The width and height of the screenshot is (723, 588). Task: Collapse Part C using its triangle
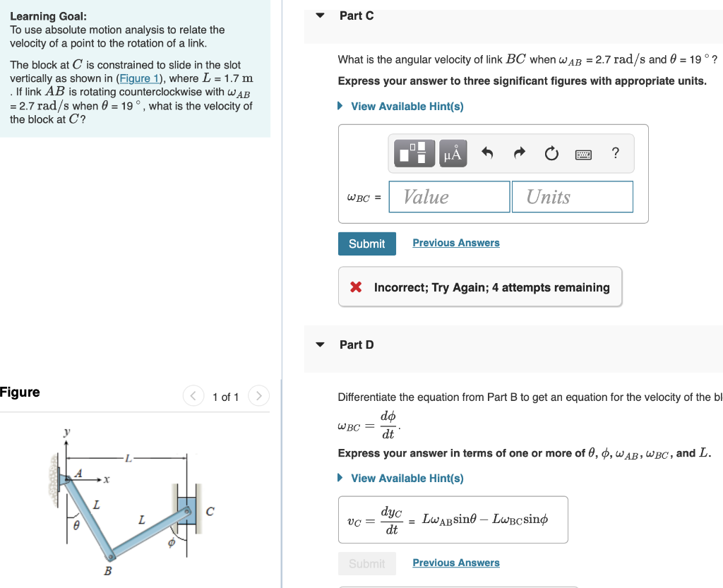tap(320, 16)
